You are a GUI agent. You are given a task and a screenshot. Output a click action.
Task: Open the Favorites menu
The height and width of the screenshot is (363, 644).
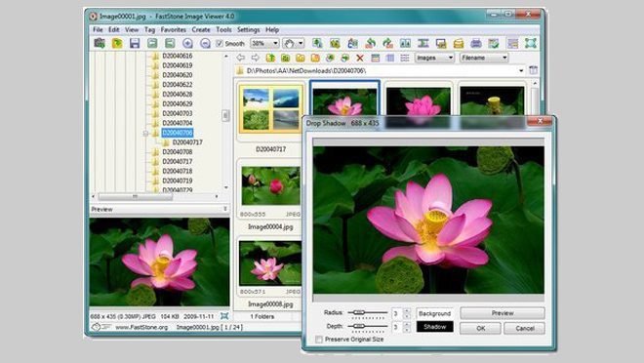tap(174, 30)
